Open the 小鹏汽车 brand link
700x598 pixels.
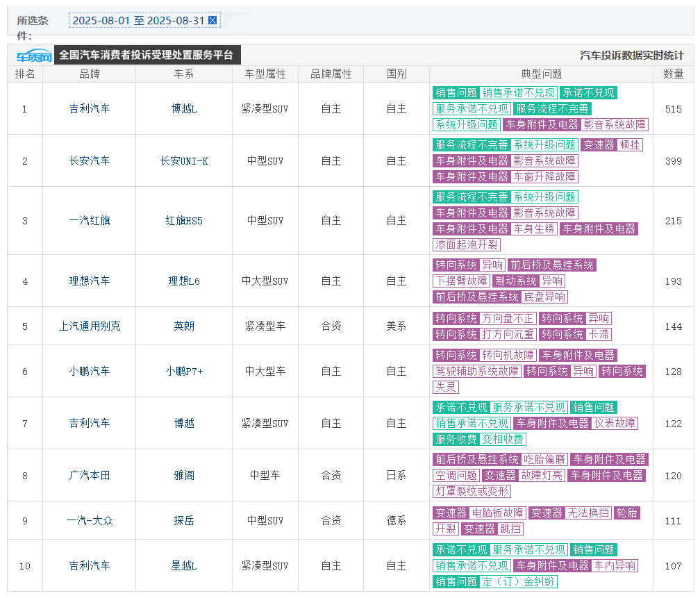pos(90,371)
